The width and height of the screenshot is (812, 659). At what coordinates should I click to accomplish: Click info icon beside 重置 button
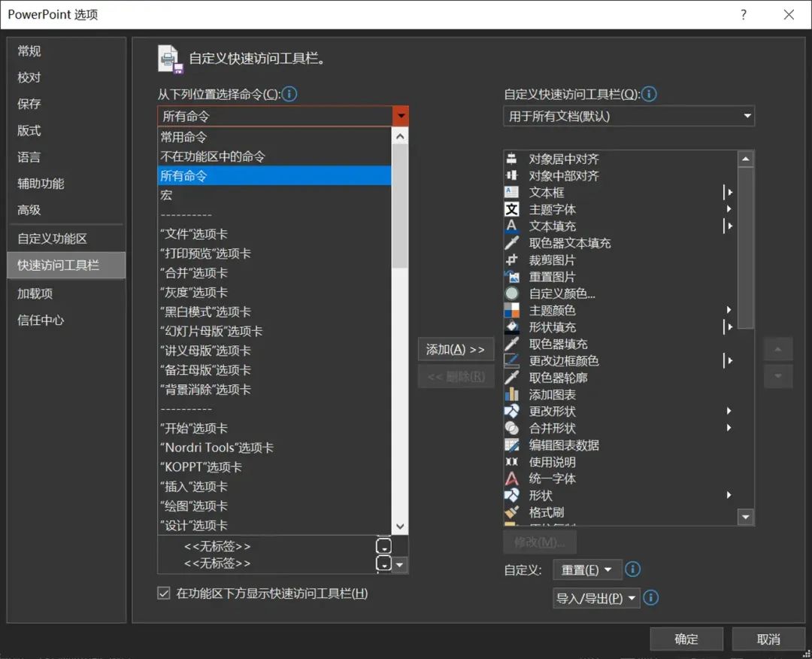point(632,569)
